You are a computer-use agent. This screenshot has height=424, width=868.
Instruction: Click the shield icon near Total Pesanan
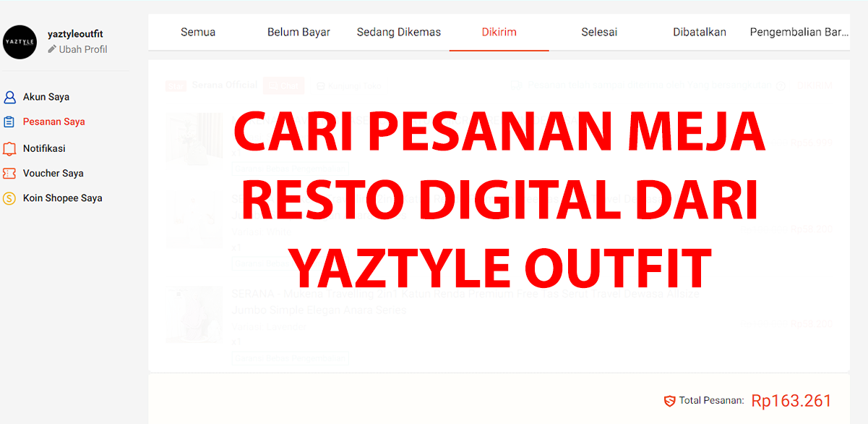pos(669,401)
